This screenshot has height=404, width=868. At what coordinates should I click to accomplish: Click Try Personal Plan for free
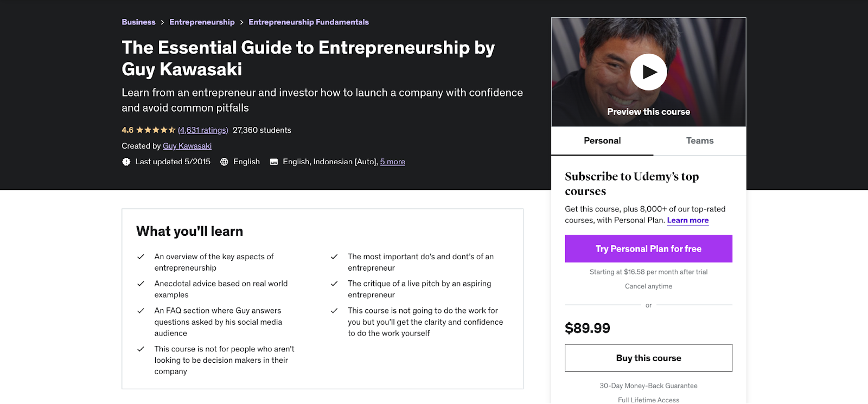pyautogui.click(x=648, y=249)
